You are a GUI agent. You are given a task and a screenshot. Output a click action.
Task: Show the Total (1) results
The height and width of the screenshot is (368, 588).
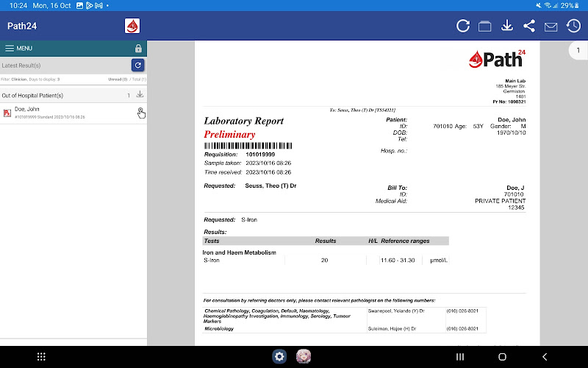click(x=138, y=79)
